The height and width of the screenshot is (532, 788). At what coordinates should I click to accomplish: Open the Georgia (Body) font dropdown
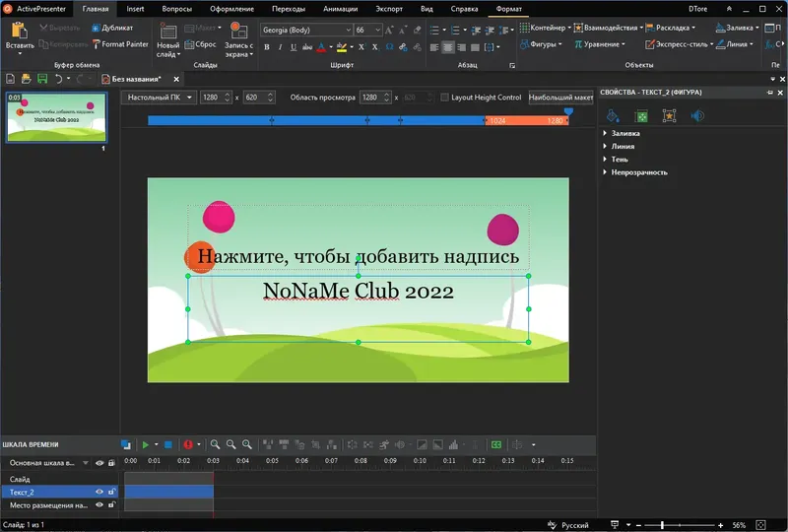point(305,30)
